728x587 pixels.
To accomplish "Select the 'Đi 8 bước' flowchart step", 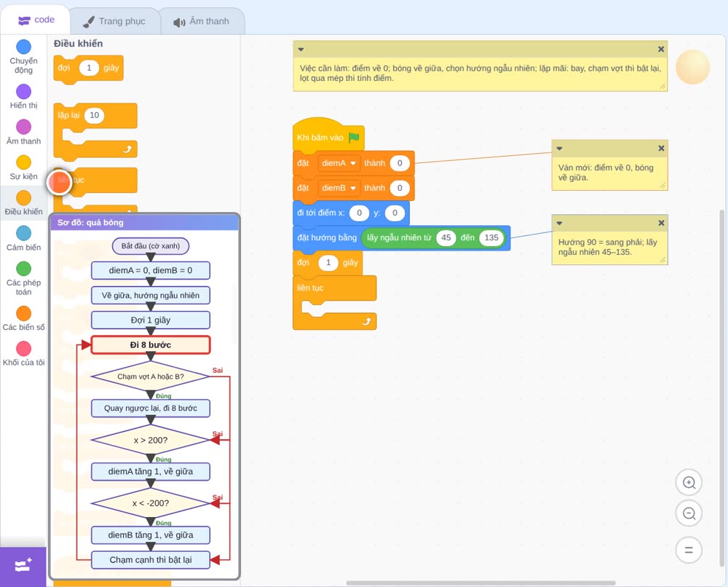I will point(151,345).
